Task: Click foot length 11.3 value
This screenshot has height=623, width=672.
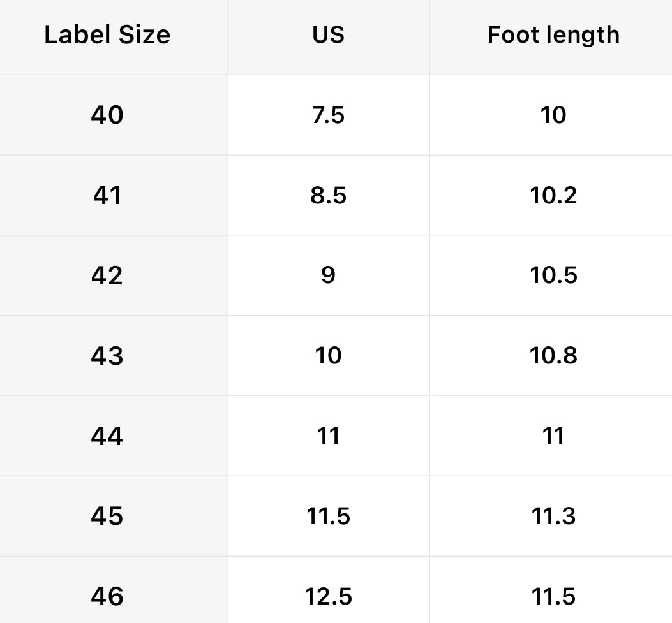Action: [553, 516]
